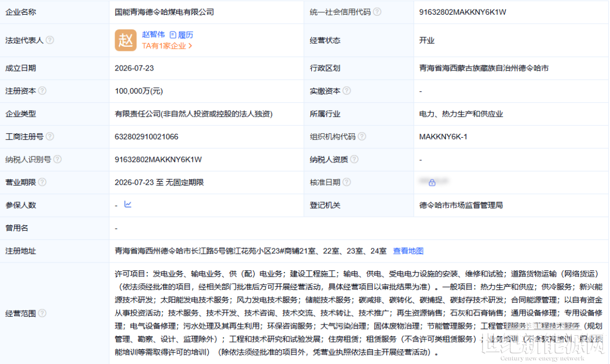Click taxpayer ID value in 纳税人识别号 row

(158, 160)
